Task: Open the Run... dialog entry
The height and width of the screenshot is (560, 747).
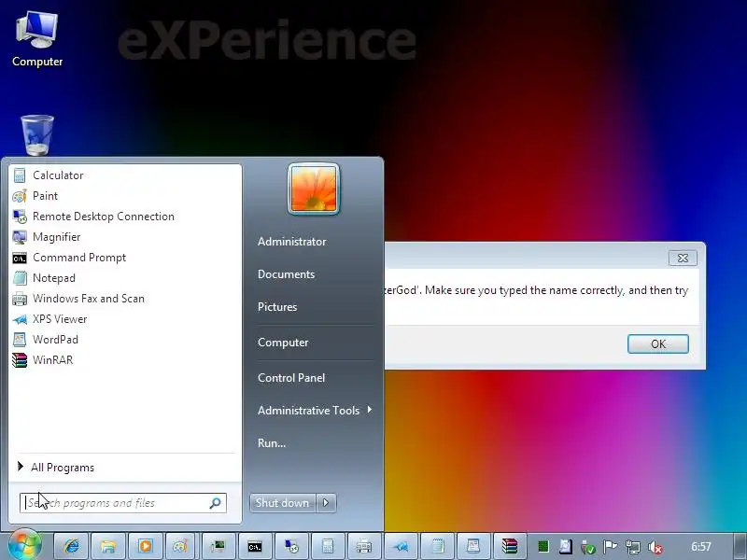Action: [272, 442]
